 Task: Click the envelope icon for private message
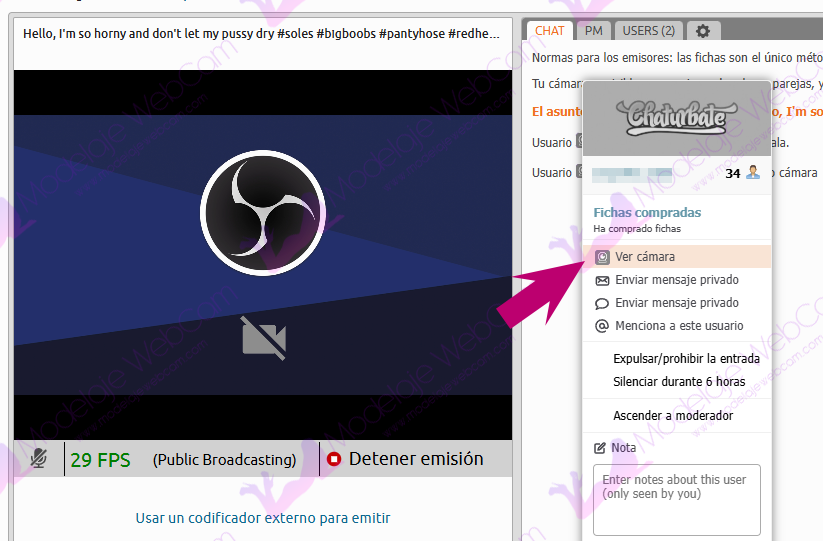(602, 280)
